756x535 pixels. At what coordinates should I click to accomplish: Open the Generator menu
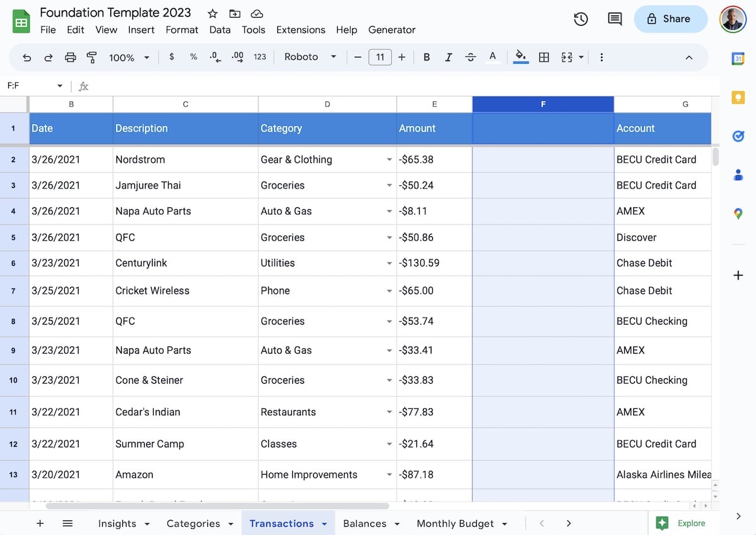coord(392,30)
